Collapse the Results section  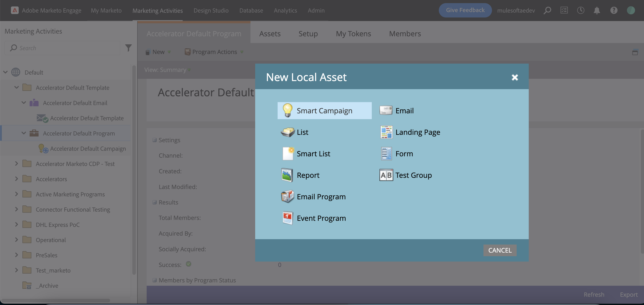[154, 202]
